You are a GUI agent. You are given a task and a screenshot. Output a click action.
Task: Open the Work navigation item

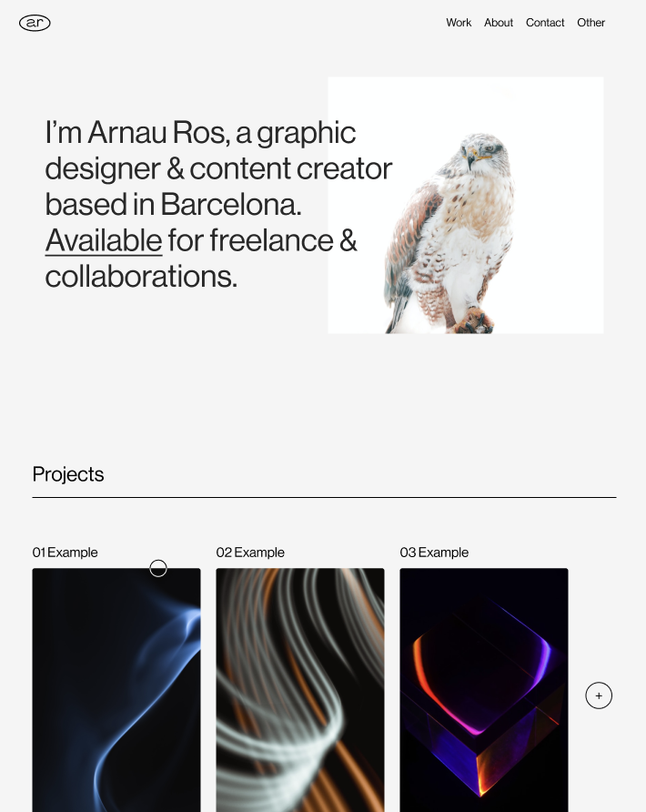459,23
